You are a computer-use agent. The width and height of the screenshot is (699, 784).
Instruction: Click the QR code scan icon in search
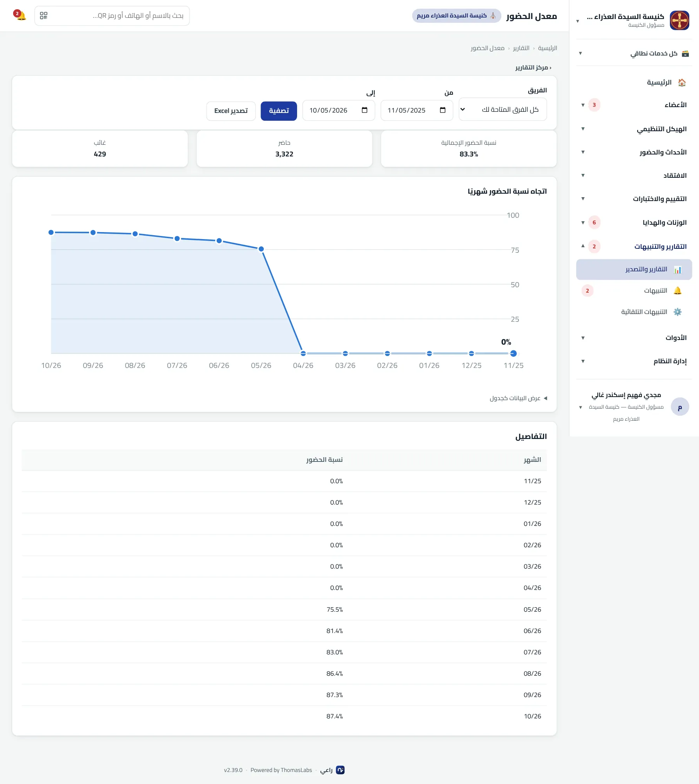[x=44, y=16]
